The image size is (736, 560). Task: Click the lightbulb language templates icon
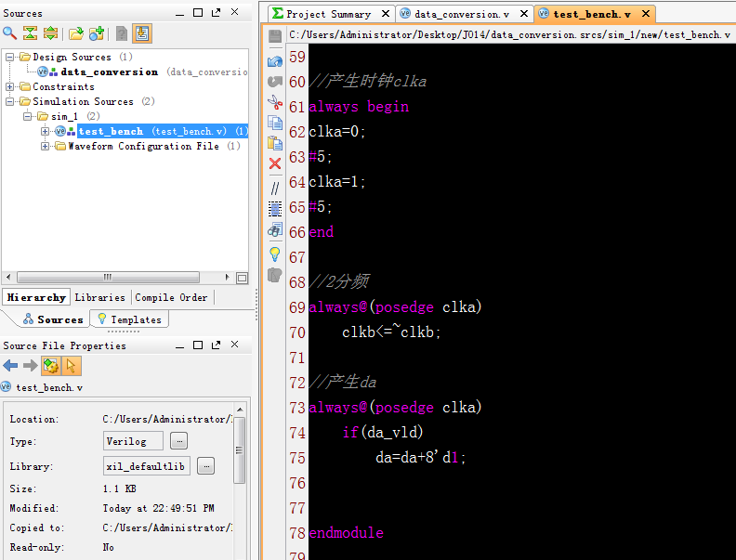[275, 254]
